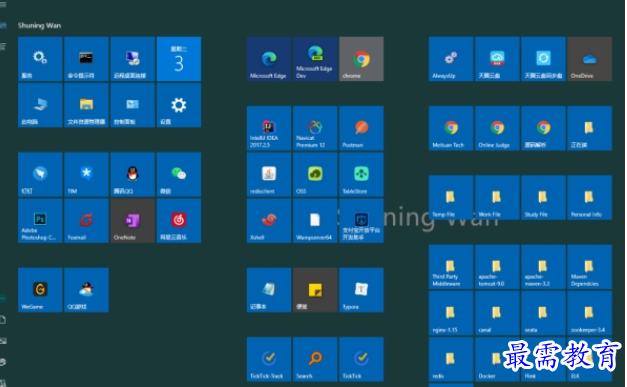Screen dimensions: 627x387
Task: Open the Control Panel tile
Action: coord(132,105)
